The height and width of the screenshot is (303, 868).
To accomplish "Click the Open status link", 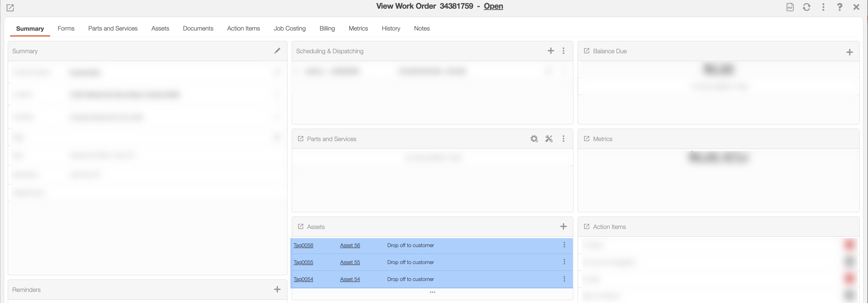I will [493, 6].
